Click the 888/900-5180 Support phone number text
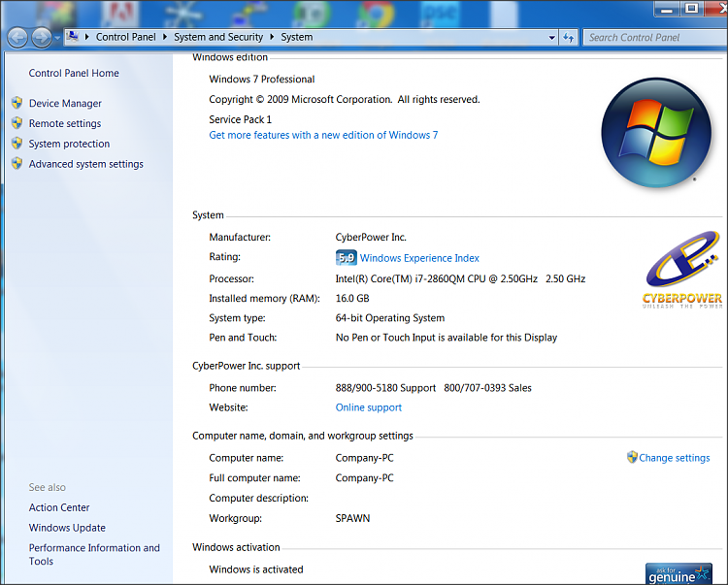Image resolution: width=728 pixels, height=585 pixels. (385, 388)
